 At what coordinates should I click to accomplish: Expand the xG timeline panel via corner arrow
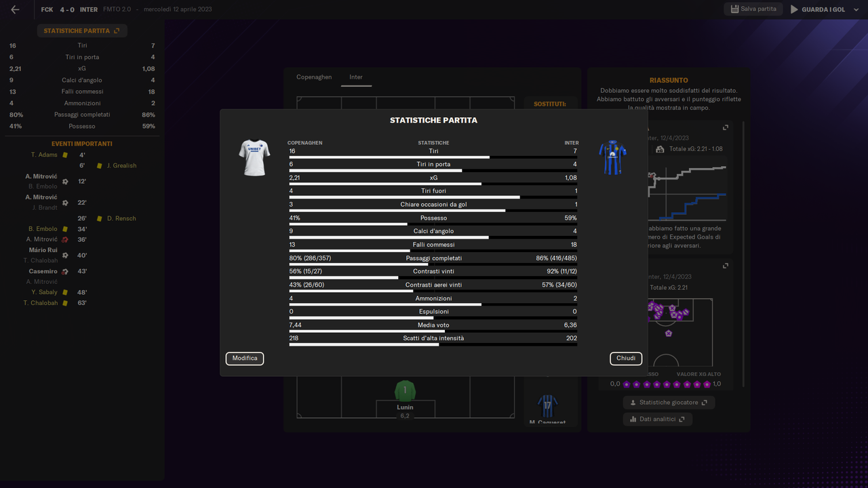[x=725, y=127]
